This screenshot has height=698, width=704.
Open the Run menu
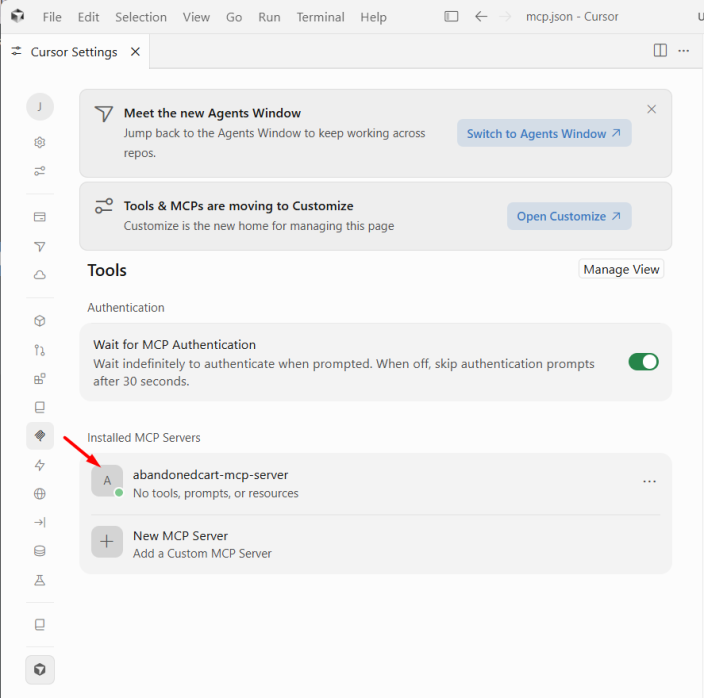269,17
